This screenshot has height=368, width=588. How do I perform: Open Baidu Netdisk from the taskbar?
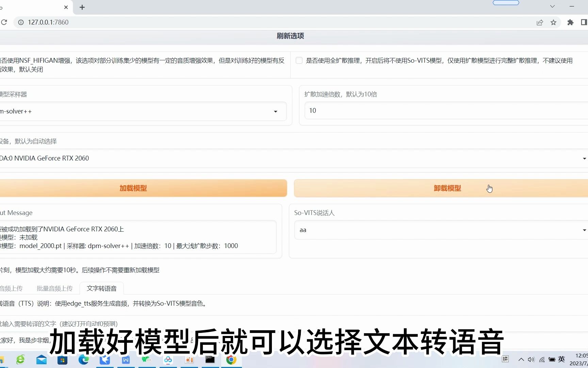coord(168,360)
